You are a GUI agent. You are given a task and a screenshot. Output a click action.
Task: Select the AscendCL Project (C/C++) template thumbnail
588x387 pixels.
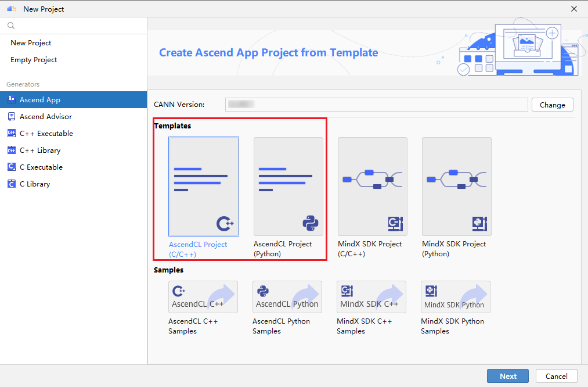204,187
